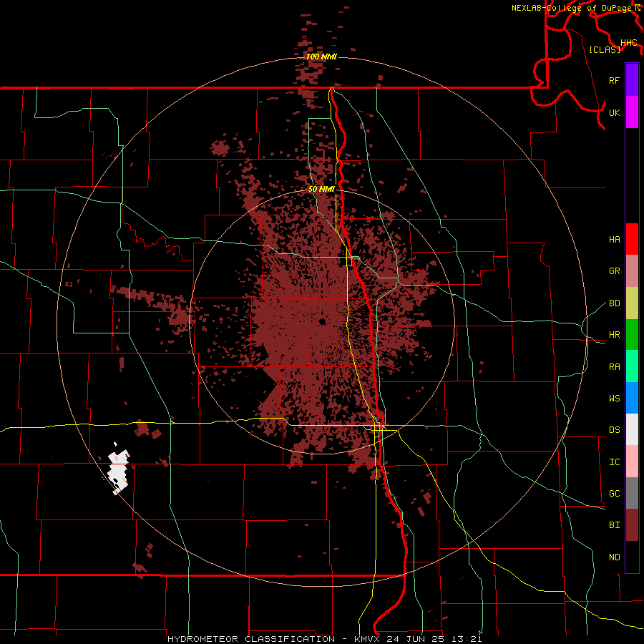Click the red HA legend swatch

(632, 239)
